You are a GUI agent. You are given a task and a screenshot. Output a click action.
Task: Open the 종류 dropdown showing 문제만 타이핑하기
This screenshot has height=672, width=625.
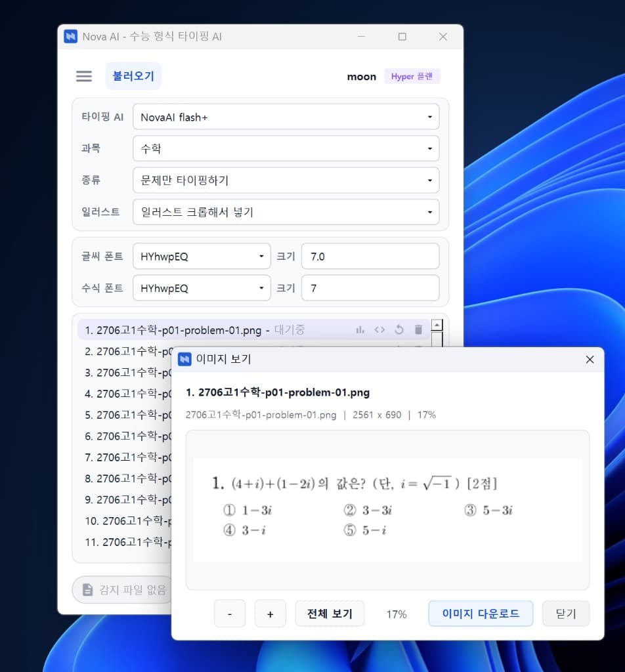pos(286,180)
